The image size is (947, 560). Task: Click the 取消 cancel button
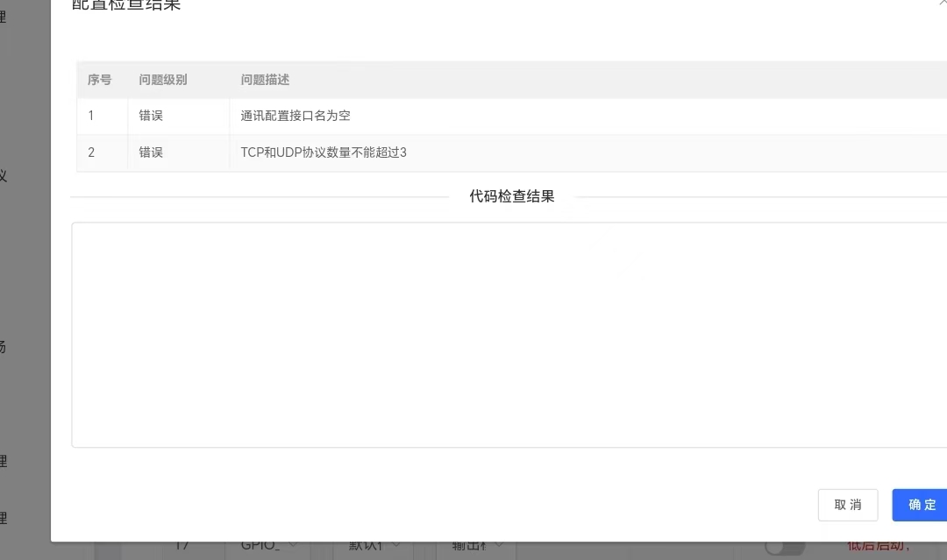[847, 505]
